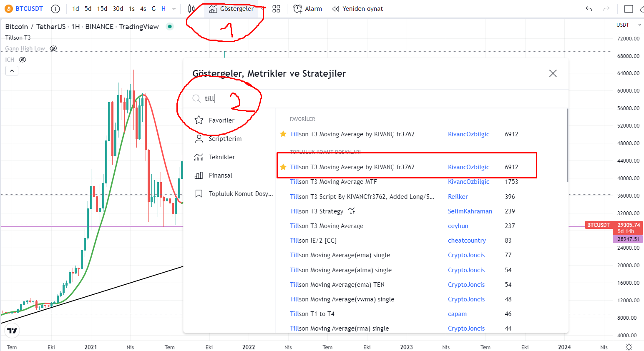Open author cheatcountry's profile link

click(467, 240)
